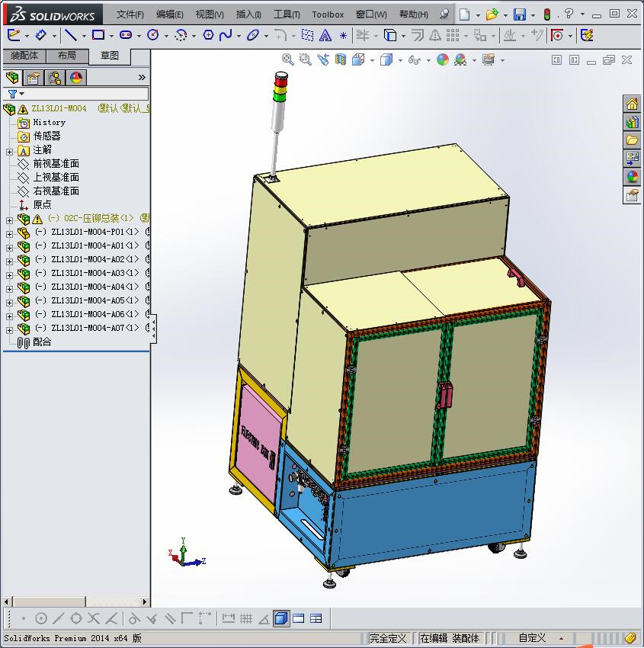The image size is (644, 648).
Task: Select the 原点 origin item
Action: coord(42,204)
